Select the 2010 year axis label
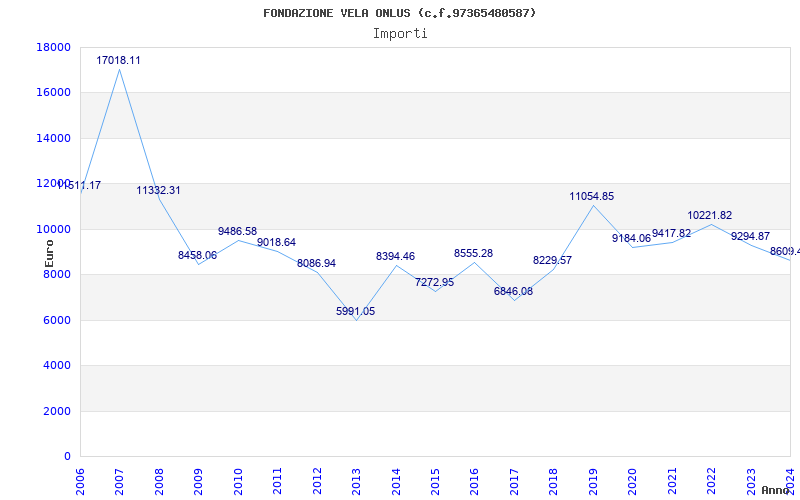The width and height of the screenshot is (800, 500). pos(238,481)
